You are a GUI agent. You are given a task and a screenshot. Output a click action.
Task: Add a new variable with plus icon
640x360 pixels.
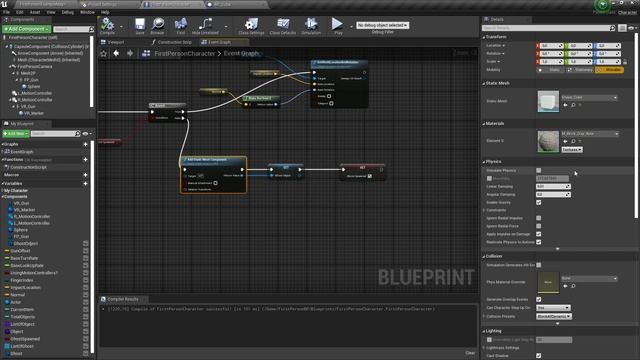(85, 184)
